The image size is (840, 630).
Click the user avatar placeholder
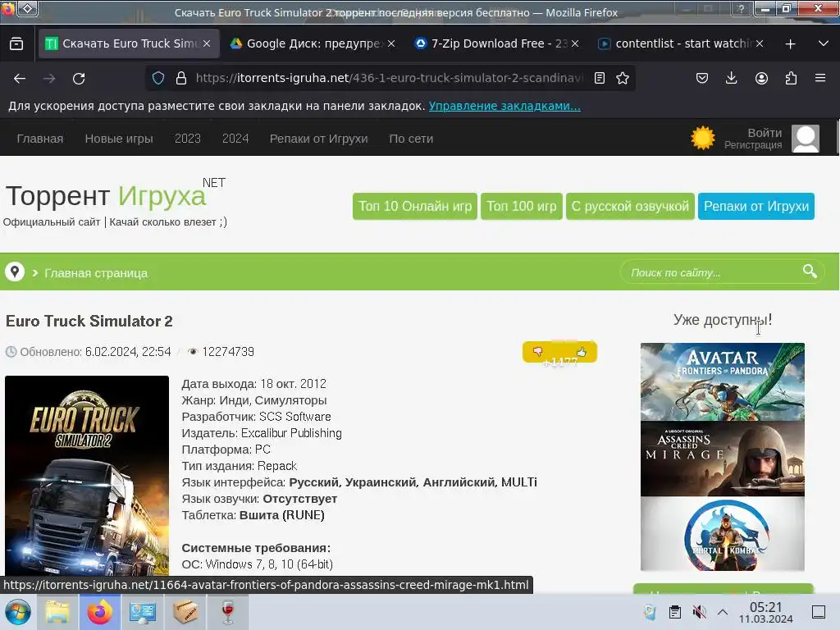[806, 139]
